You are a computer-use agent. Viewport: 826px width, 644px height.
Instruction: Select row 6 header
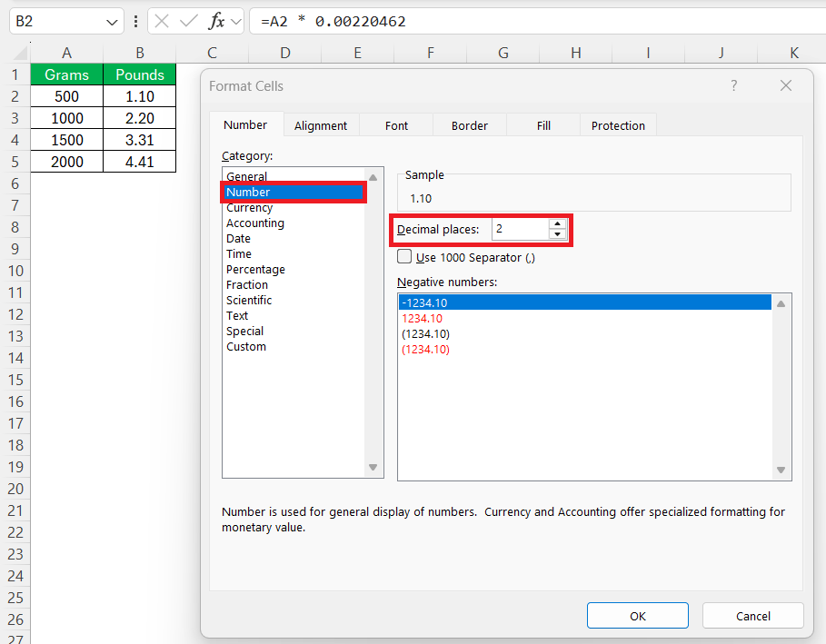point(15,183)
